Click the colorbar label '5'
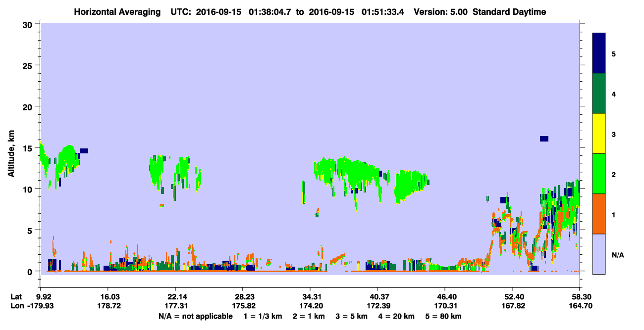 (614, 54)
